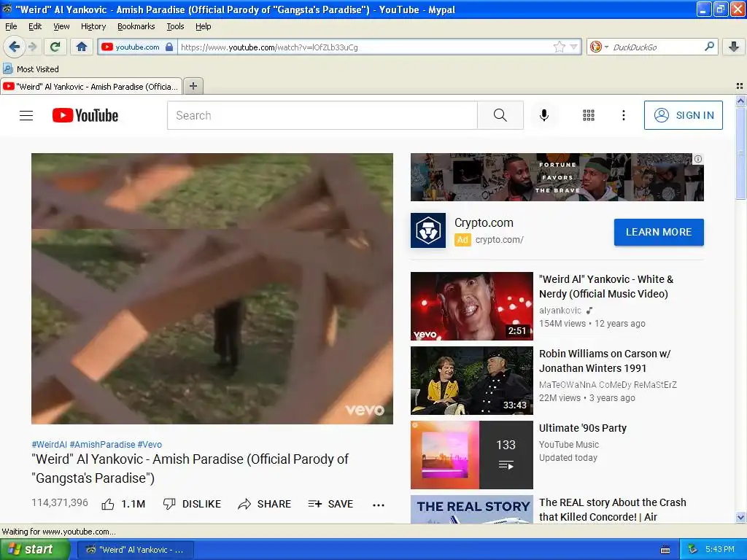Image resolution: width=747 pixels, height=560 pixels.
Task: Open the crypto.com/ ad link
Action: pos(499,239)
